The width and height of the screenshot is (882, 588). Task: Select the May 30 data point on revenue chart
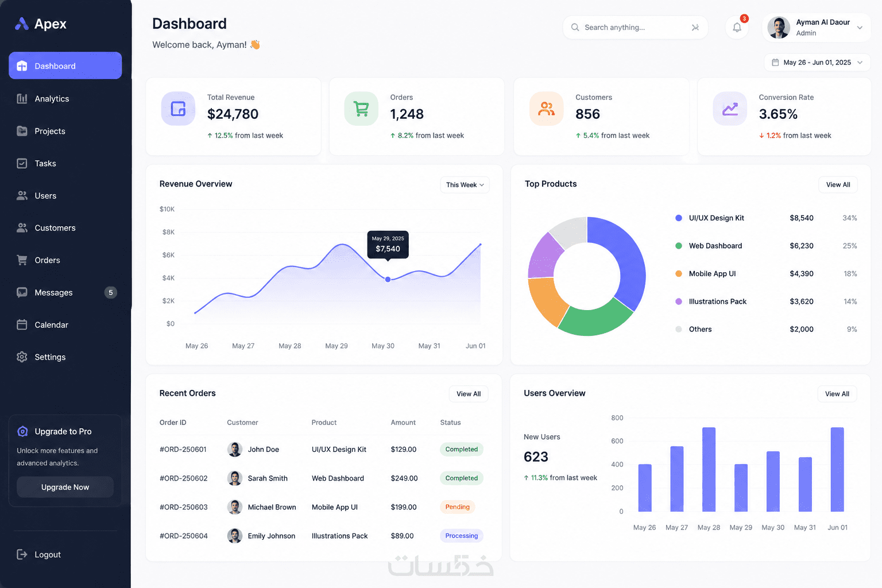(x=388, y=279)
